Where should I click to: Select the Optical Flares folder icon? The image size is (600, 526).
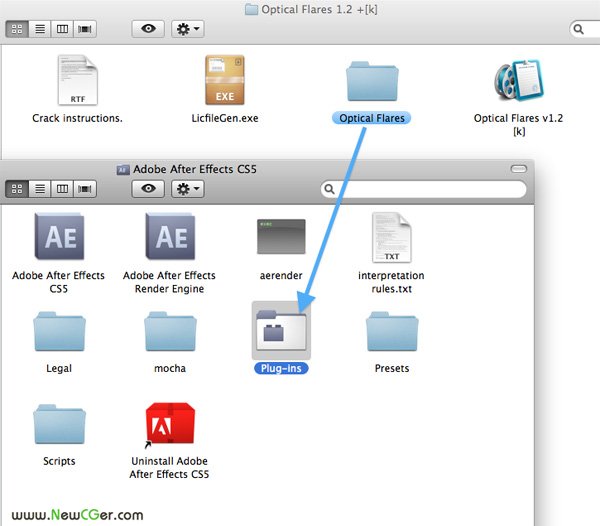tap(372, 81)
